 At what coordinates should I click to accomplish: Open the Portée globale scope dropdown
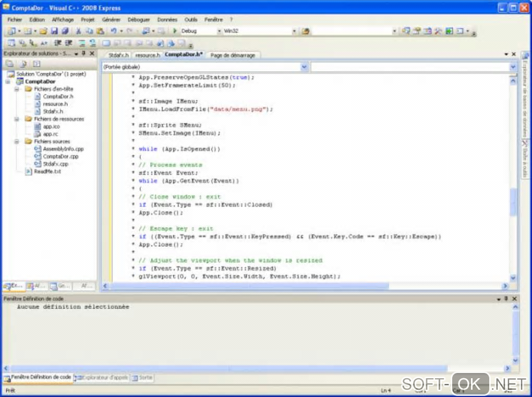coord(304,67)
